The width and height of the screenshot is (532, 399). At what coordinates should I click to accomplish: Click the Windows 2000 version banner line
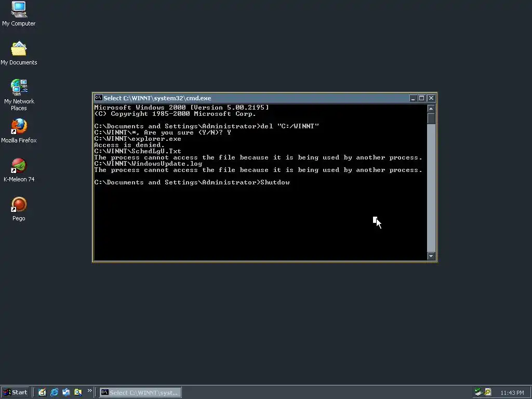click(181, 107)
